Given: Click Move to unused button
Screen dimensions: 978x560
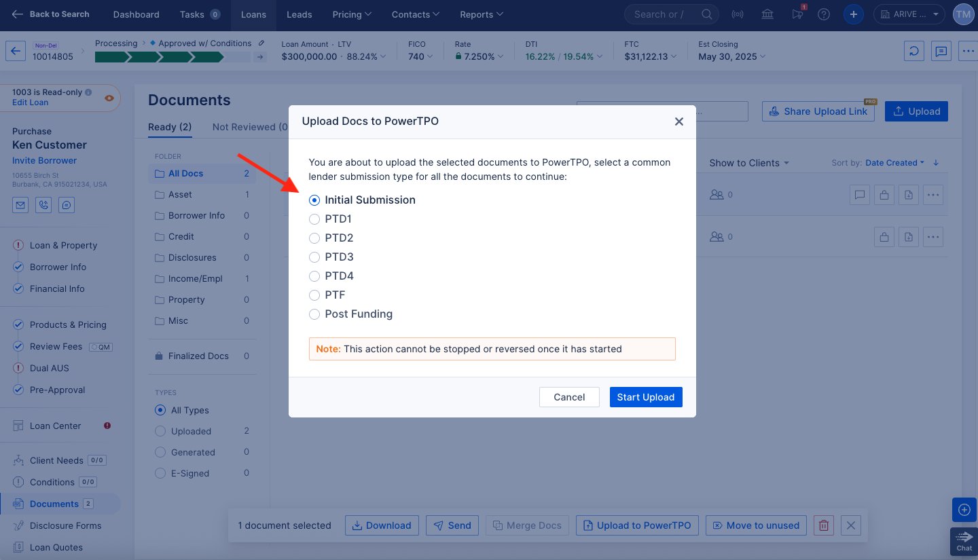Looking at the screenshot, I should pos(757,525).
